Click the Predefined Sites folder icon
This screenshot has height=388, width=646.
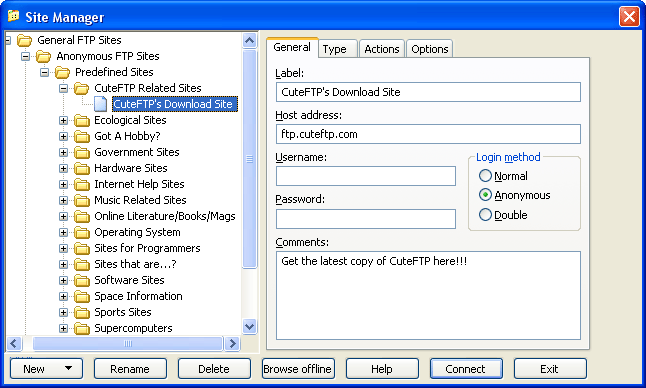point(62,72)
